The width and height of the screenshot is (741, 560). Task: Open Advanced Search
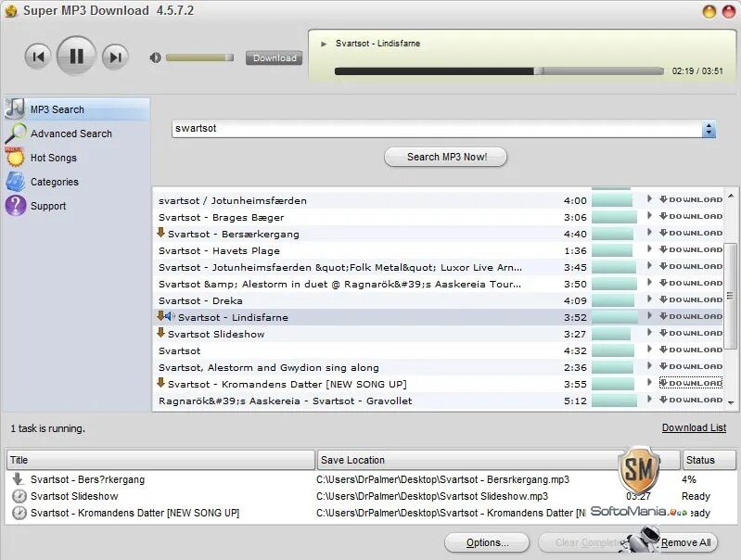tap(71, 134)
